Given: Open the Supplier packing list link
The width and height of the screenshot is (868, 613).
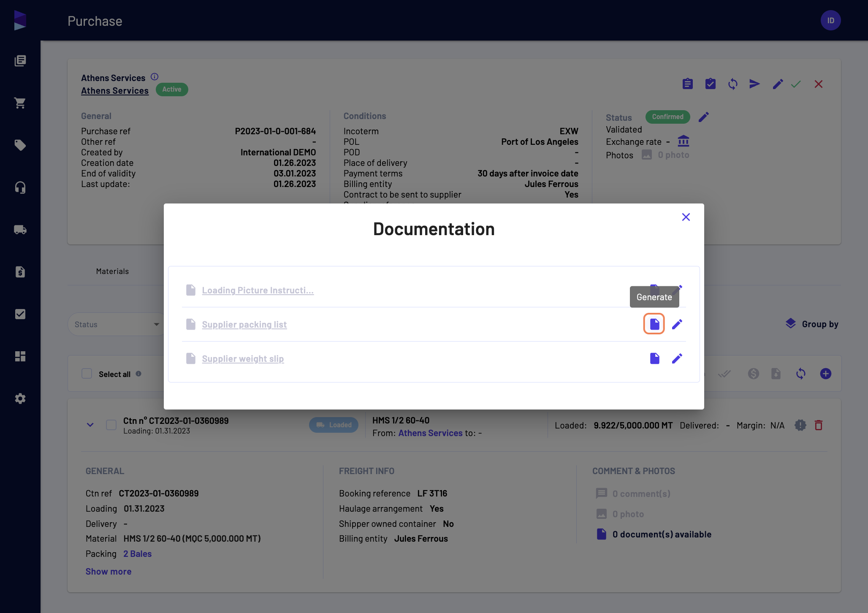Looking at the screenshot, I should click(x=244, y=324).
